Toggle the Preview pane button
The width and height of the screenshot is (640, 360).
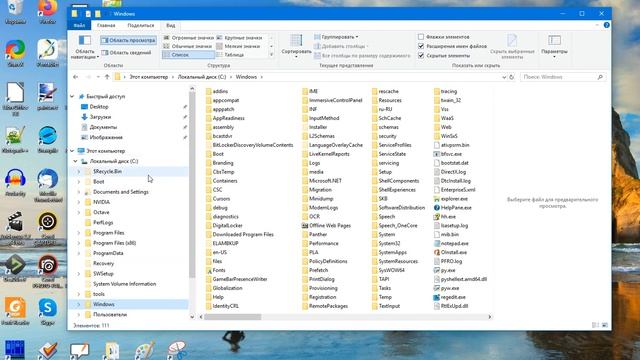coord(128,40)
